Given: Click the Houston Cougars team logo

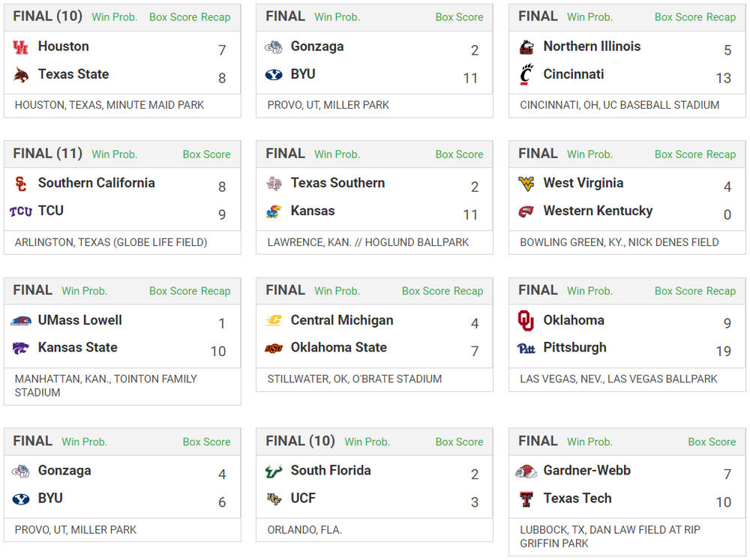Looking at the screenshot, I should [x=21, y=47].
